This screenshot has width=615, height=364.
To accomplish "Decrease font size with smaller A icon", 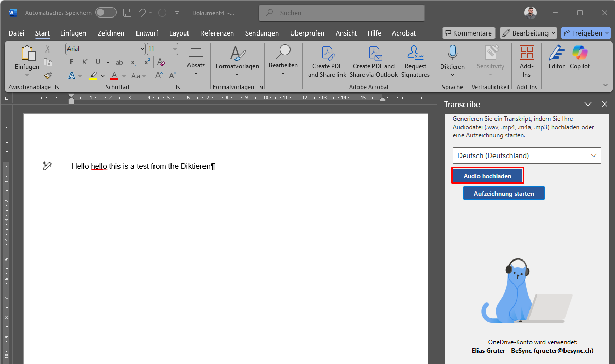I will (x=173, y=75).
